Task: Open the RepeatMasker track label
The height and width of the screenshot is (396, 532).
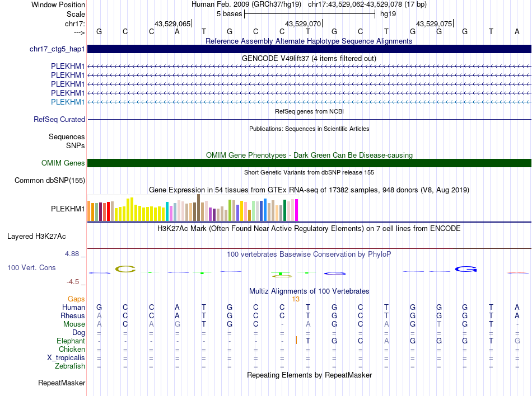Action: [62, 383]
